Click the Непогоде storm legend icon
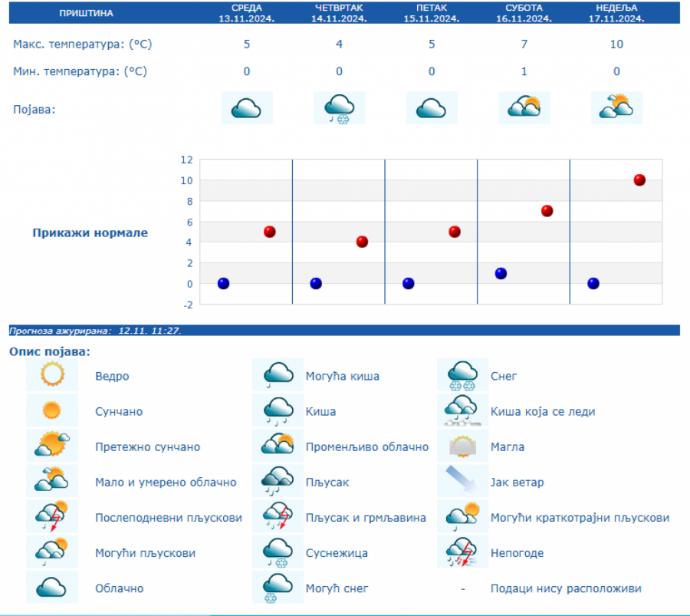This screenshot has height=616, width=690. (x=462, y=552)
